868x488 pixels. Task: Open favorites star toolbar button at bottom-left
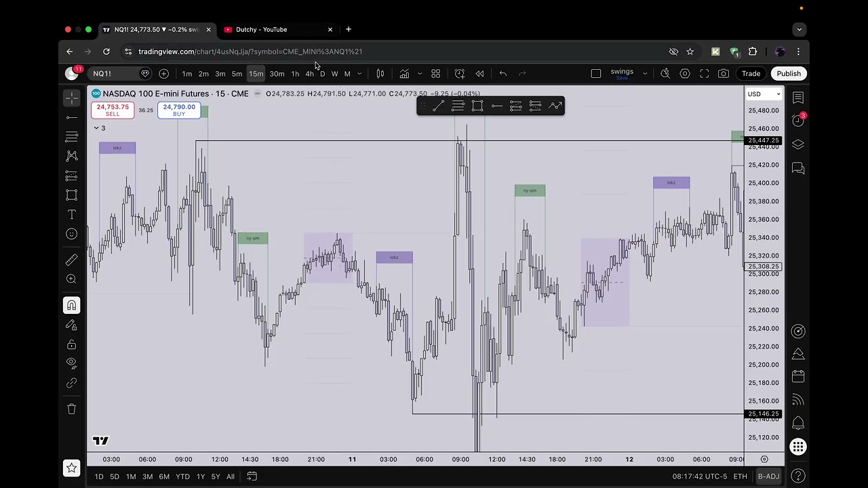coord(71,468)
